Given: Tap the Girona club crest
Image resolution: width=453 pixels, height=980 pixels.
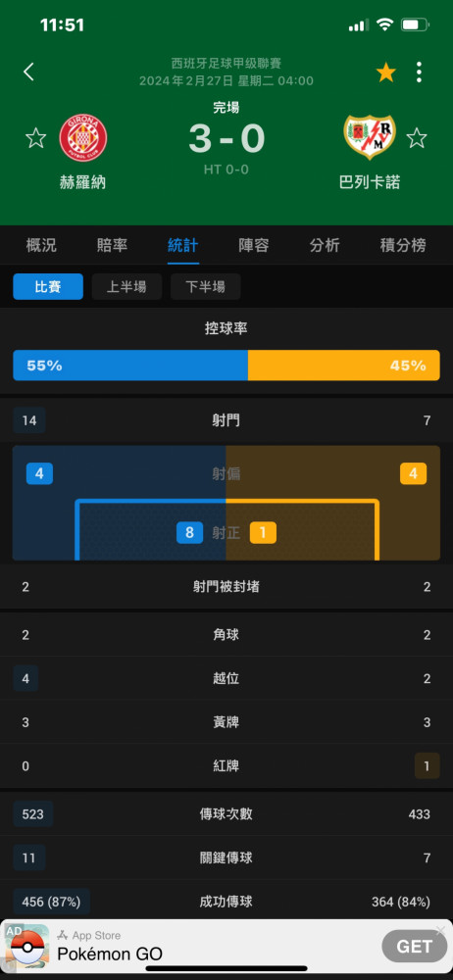Looking at the screenshot, I should [82, 137].
